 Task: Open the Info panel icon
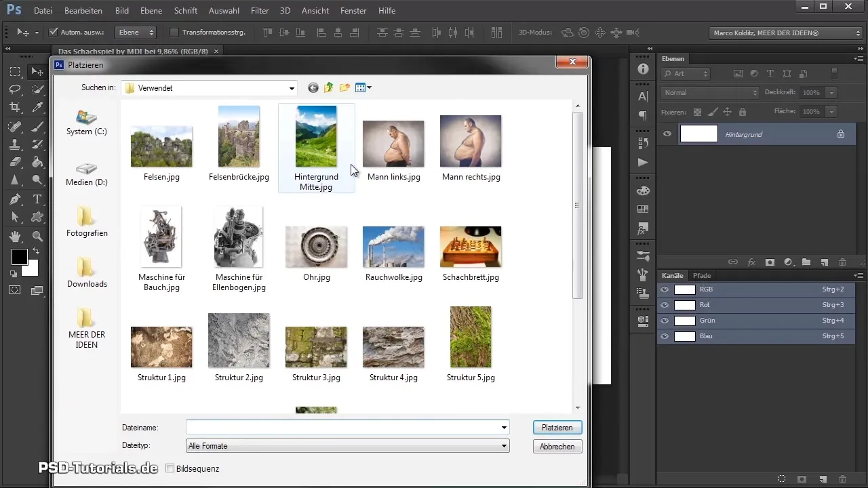(x=643, y=70)
